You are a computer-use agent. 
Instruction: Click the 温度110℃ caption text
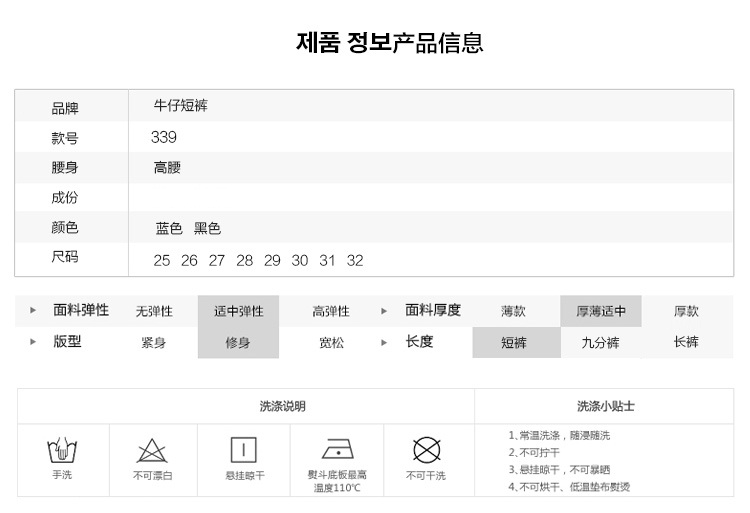pos(337,488)
